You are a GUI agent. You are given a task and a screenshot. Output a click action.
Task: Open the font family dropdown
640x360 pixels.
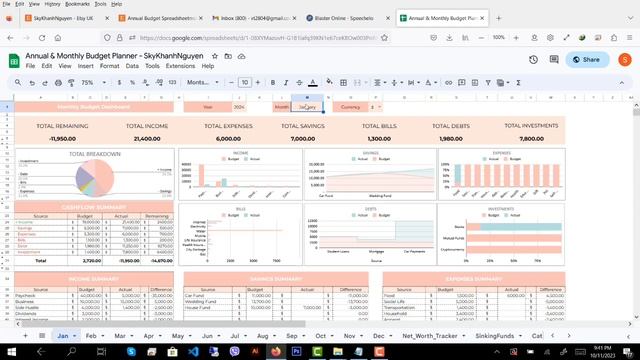pos(202,82)
